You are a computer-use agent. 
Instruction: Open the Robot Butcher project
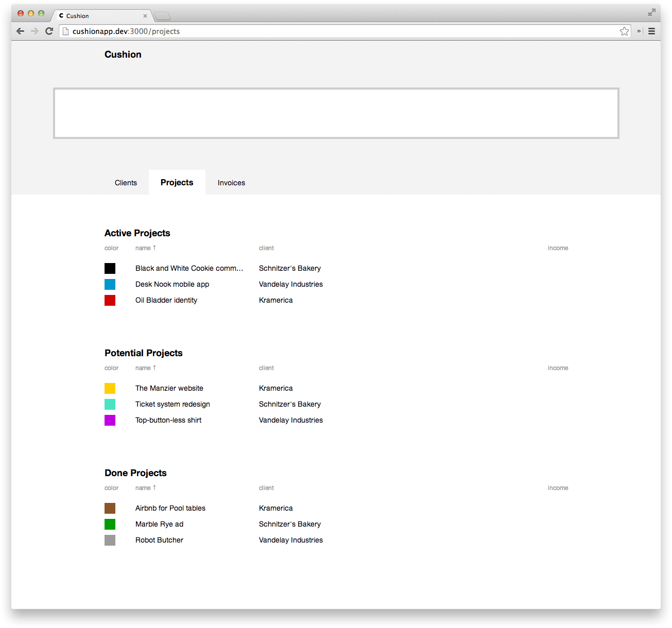click(159, 540)
